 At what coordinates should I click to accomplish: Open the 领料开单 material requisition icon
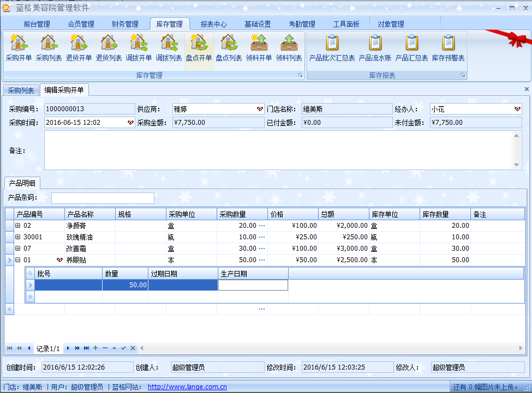tap(259, 47)
